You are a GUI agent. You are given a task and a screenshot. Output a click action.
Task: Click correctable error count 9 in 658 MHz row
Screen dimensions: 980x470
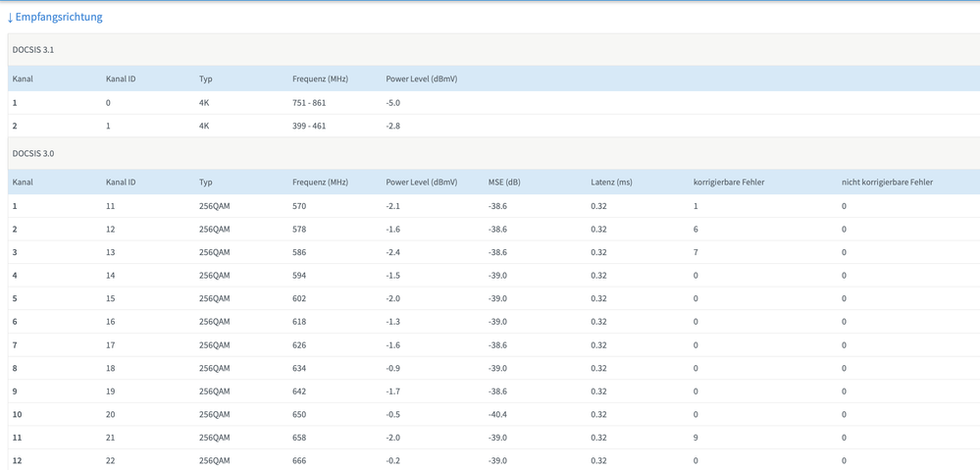pyautogui.click(x=696, y=438)
